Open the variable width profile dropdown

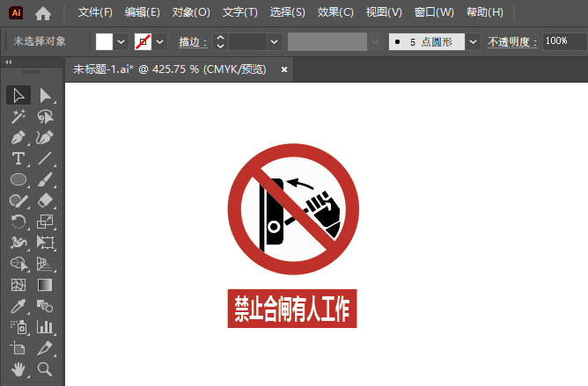[x=375, y=41]
